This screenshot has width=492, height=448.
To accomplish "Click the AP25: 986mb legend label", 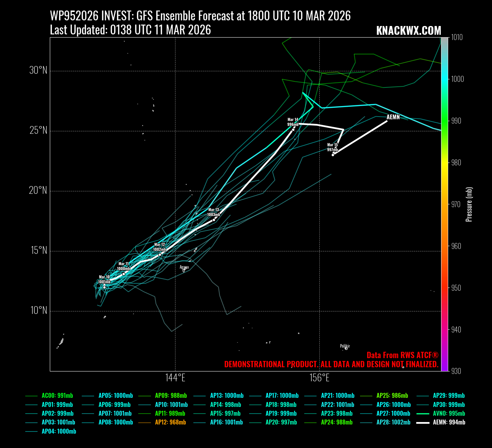I will pos(392,396).
